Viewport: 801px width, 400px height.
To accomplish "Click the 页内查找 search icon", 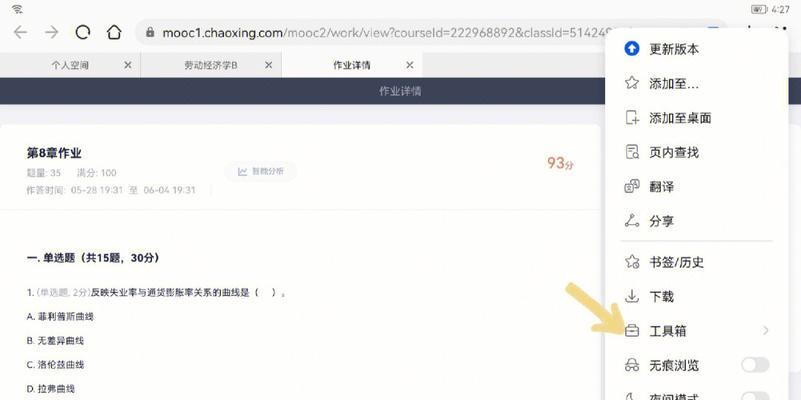I will [632, 152].
